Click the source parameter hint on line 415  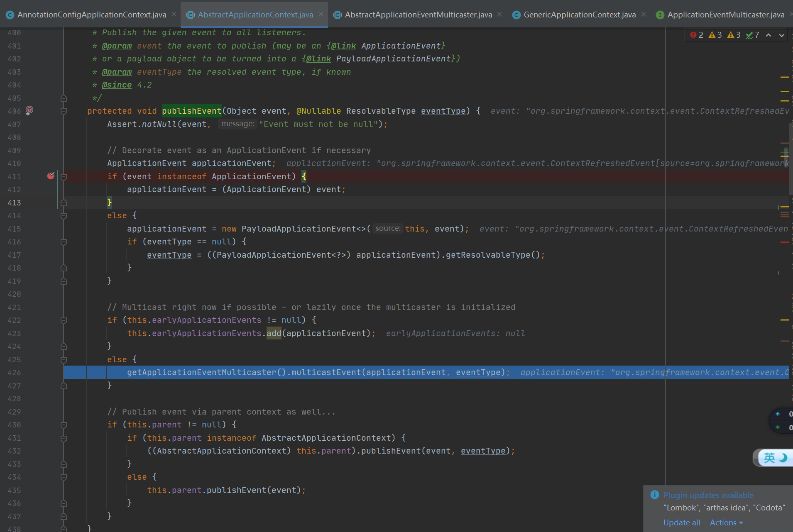click(388, 228)
